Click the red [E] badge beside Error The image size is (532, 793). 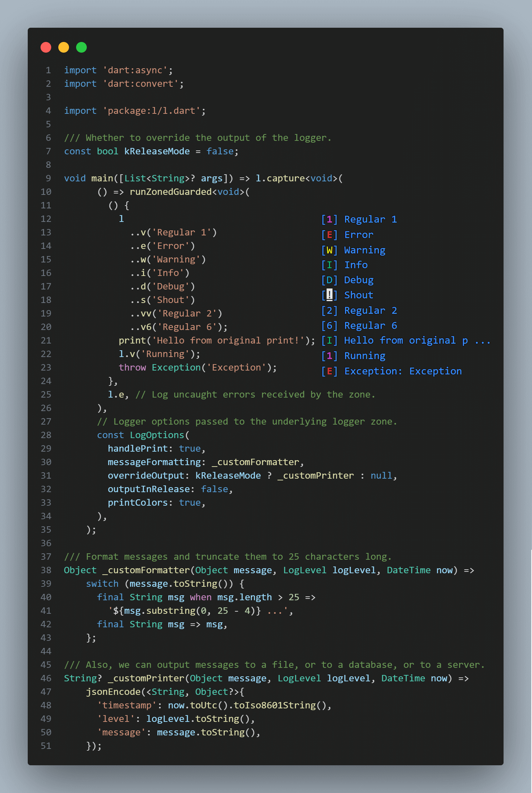329,235
